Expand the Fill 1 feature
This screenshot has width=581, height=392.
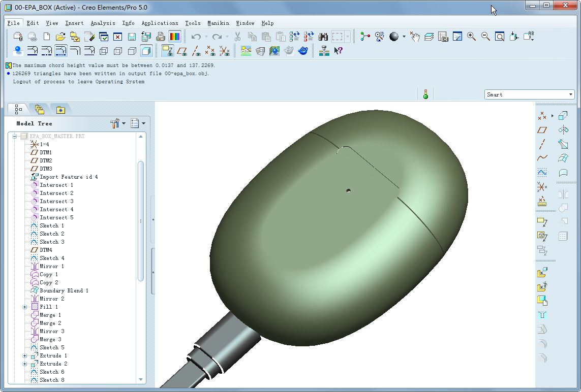pyautogui.click(x=24, y=307)
